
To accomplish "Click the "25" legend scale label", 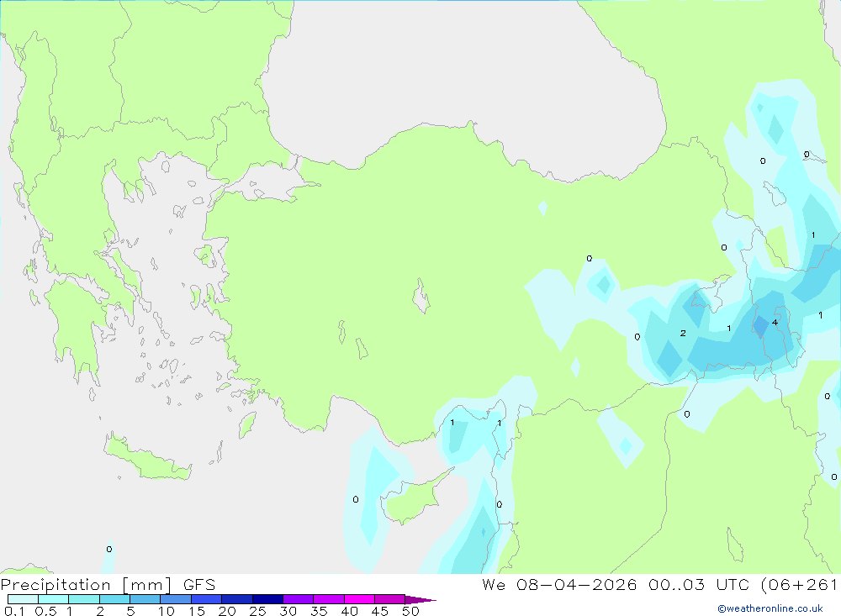I will point(258,611).
